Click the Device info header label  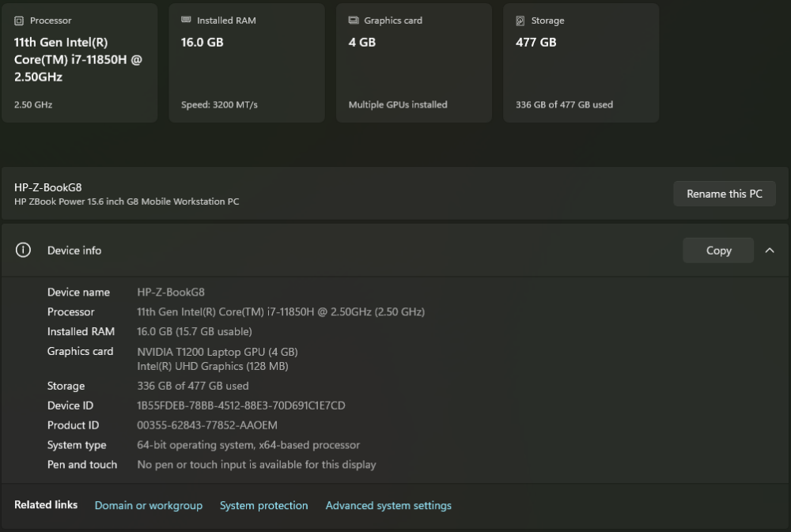click(74, 251)
